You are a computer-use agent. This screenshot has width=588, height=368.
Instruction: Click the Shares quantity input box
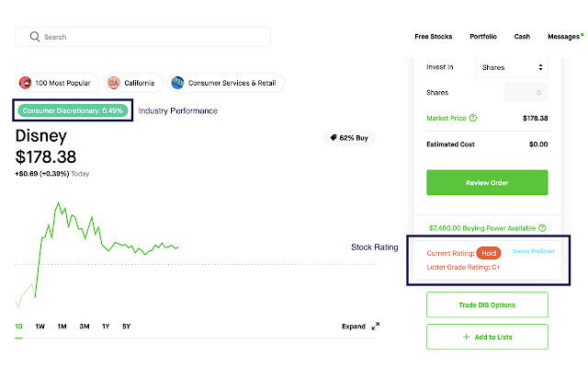tap(526, 92)
